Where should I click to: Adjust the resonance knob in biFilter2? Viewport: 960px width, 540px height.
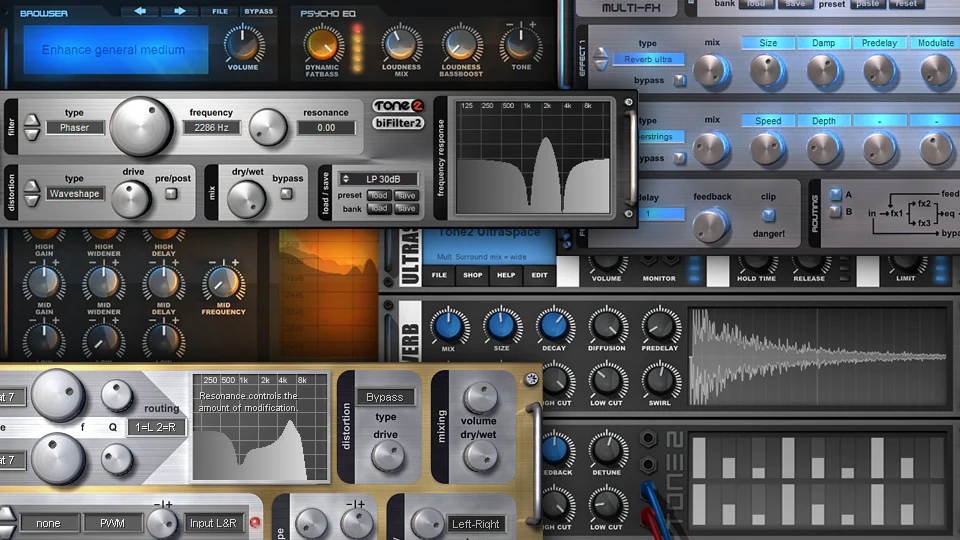(268, 127)
